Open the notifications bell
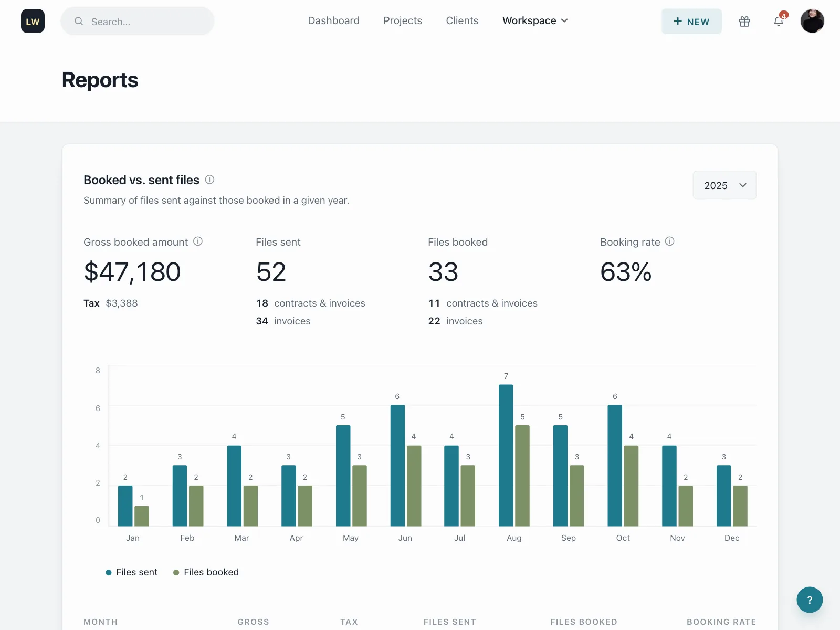 point(779,22)
